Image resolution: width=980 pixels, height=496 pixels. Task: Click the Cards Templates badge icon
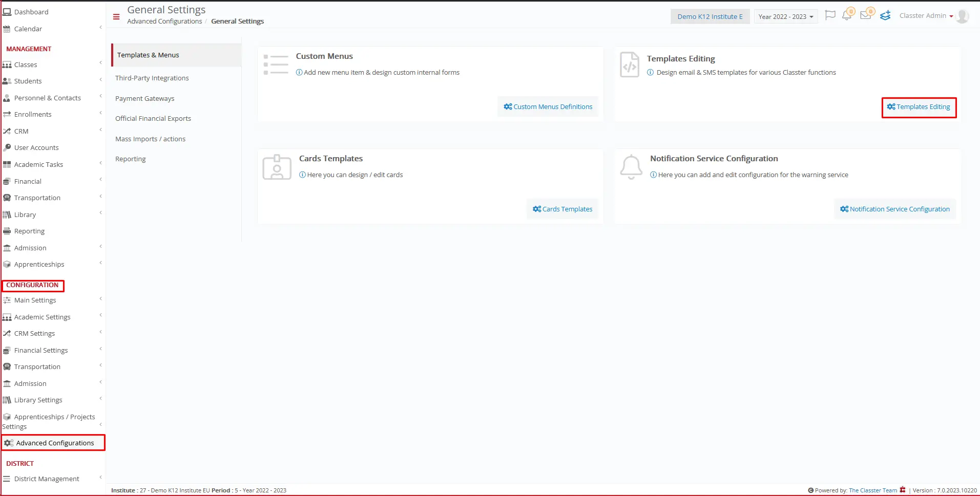pyautogui.click(x=277, y=167)
